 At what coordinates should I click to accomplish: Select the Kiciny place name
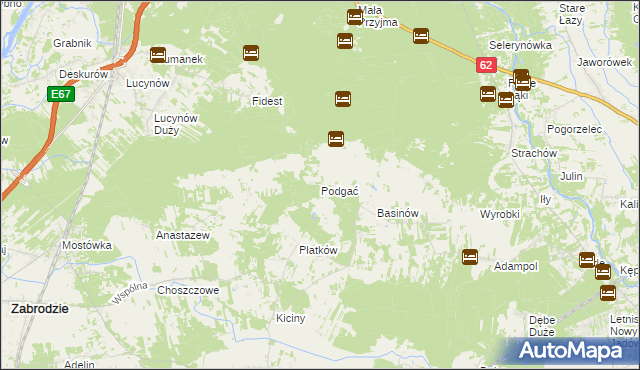[x=291, y=318]
